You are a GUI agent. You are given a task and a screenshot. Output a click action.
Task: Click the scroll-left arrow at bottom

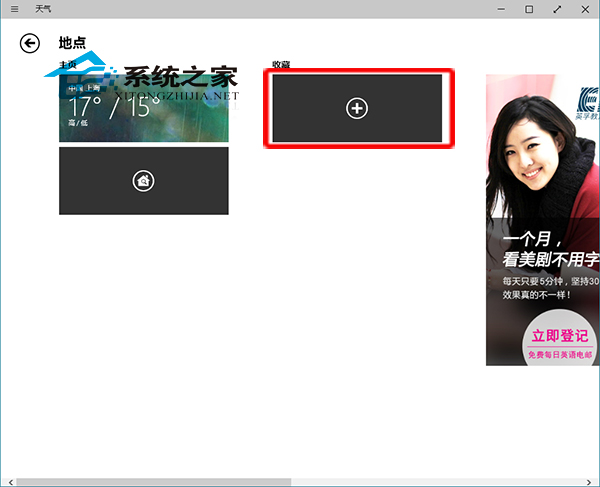pos(11,482)
